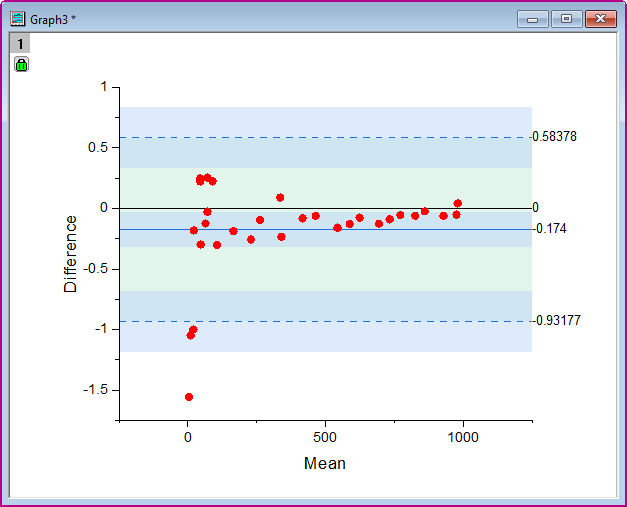Click the 0.58378 upper limit label
627x507 pixels.
[555, 136]
